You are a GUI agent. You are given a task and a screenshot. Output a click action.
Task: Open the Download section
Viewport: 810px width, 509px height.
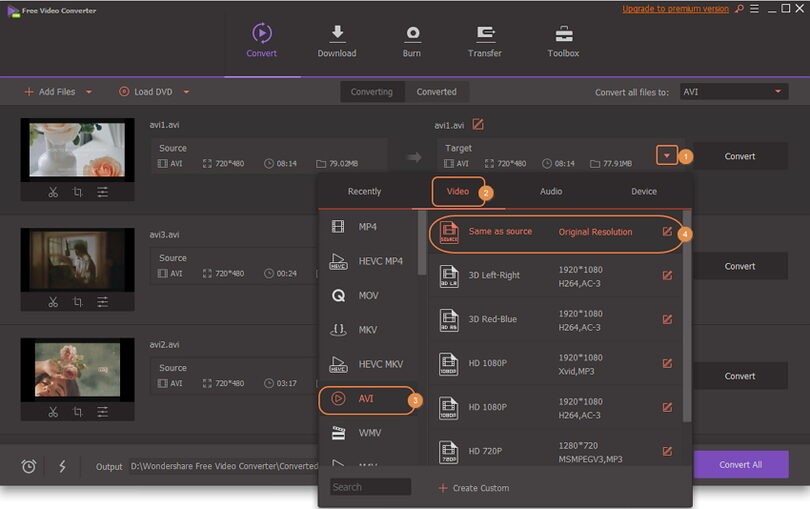[x=337, y=40]
